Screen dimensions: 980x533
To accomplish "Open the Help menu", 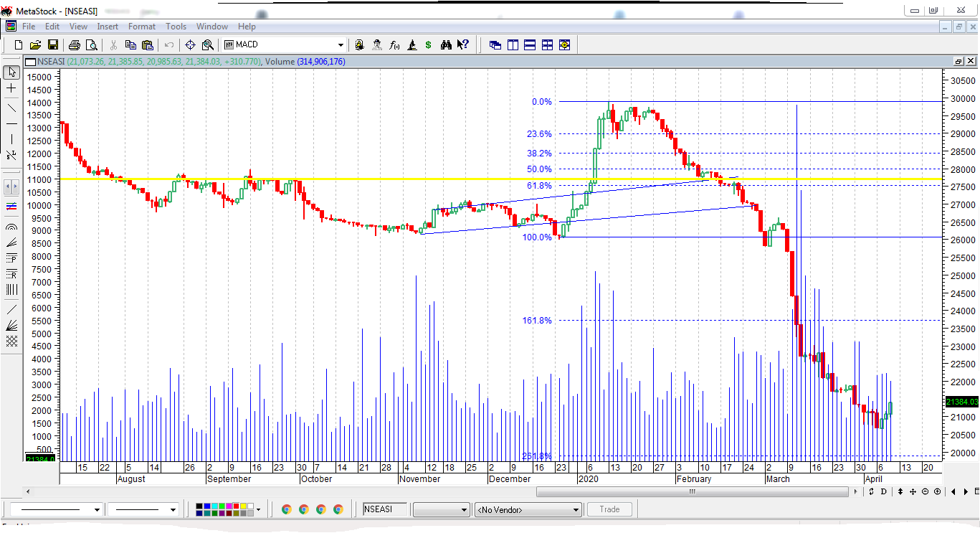I will 247,27.
